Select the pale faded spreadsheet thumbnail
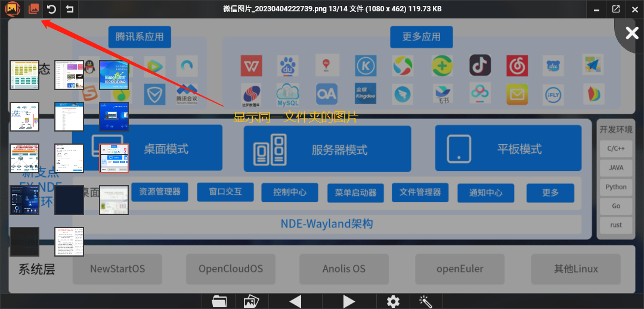 point(114,200)
